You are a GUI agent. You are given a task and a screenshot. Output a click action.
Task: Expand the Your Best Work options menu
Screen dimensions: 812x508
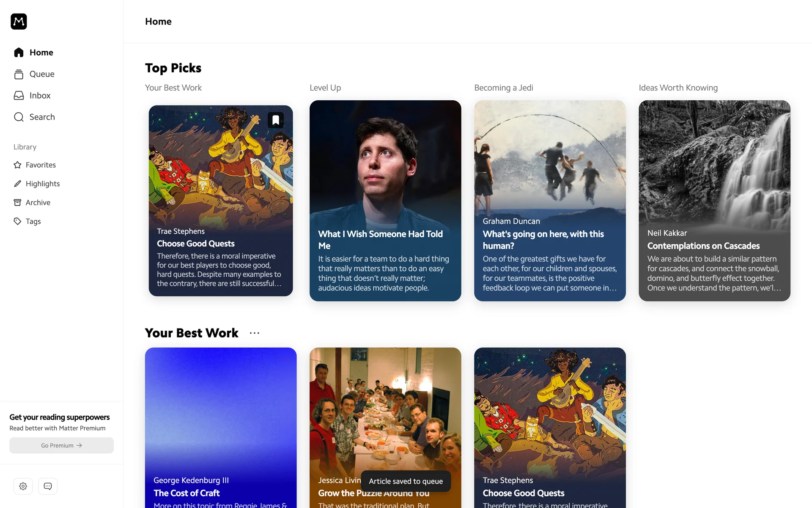(255, 333)
